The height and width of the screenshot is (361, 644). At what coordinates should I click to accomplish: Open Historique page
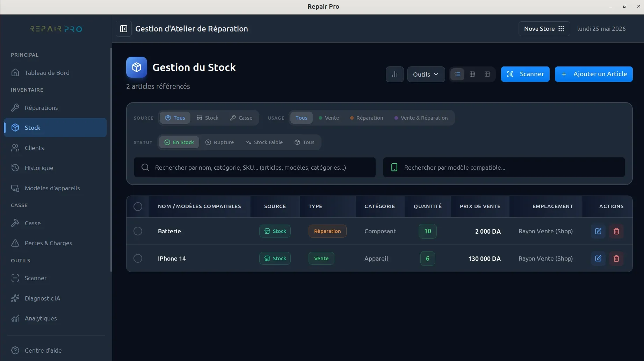(x=55, y=168)
